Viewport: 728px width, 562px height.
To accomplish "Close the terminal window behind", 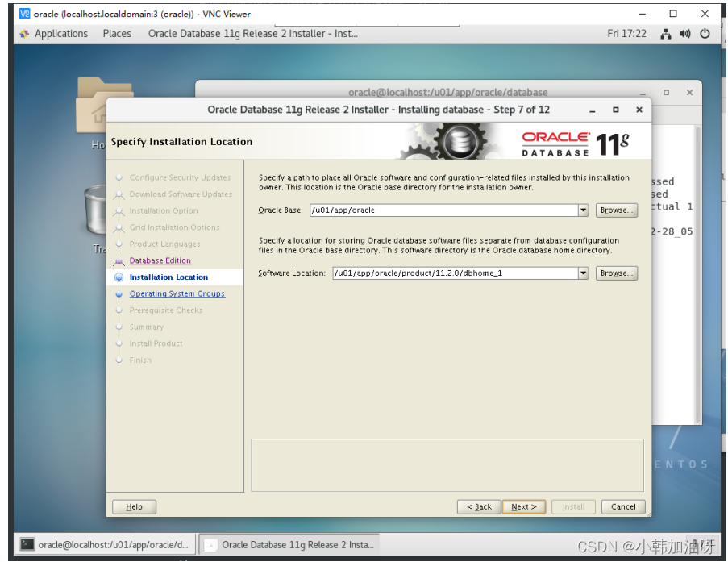I will tap(690, 93).
